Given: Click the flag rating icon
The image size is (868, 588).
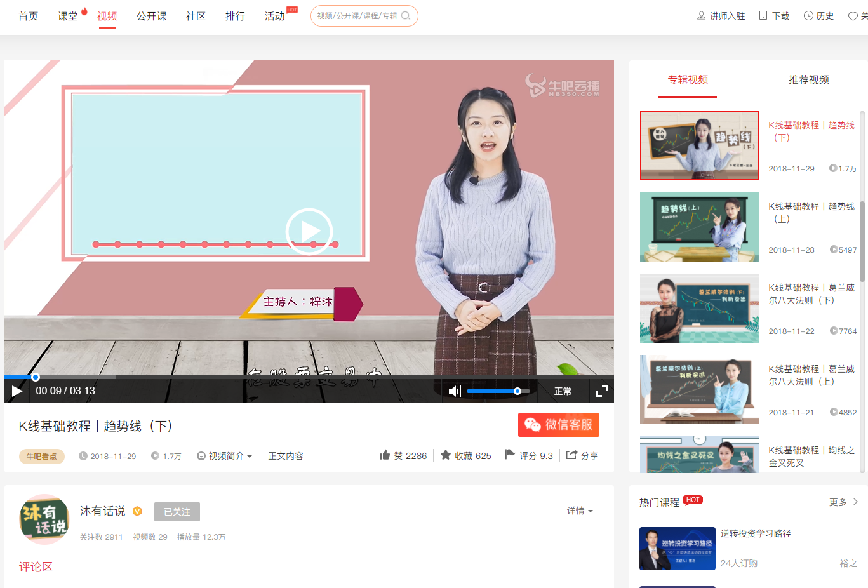Looking at the screenshot, I should tap(510, 455).
